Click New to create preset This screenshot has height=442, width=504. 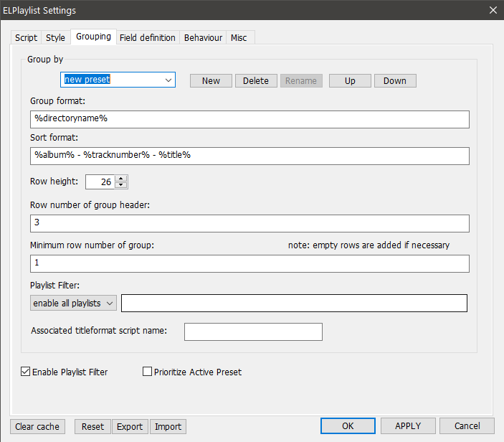tap(211, 80)
